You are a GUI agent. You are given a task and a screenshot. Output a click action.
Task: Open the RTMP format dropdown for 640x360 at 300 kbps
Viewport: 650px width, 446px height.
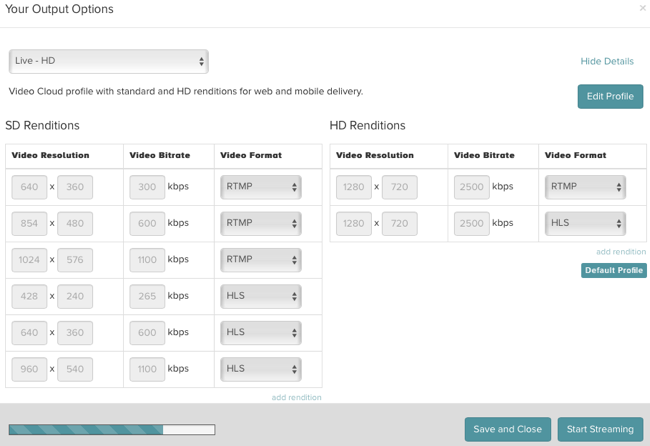[261, 187]
